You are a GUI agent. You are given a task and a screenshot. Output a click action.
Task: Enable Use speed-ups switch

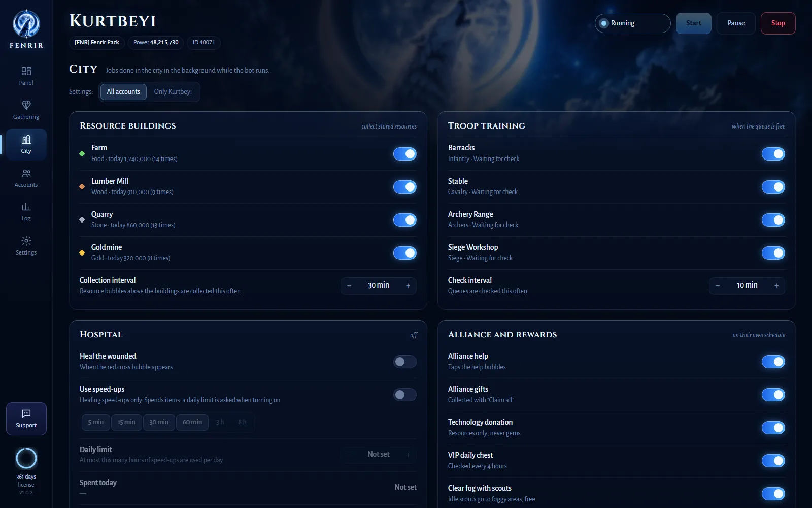[x=405, y=395]
